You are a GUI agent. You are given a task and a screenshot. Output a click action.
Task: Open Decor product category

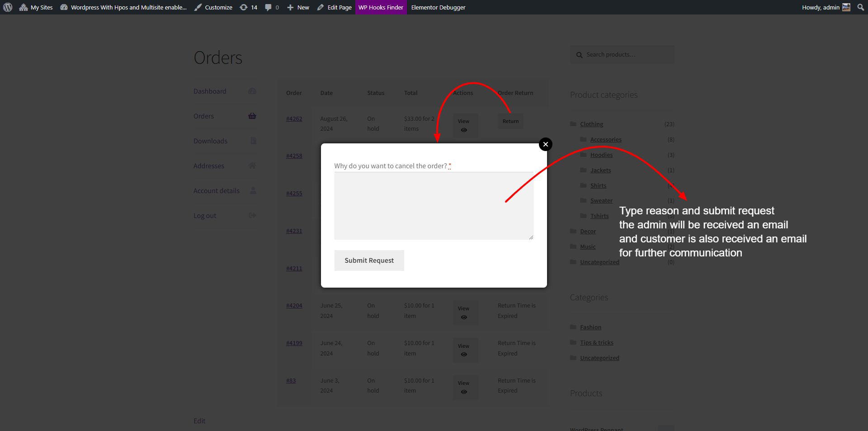tap(588, 232)
